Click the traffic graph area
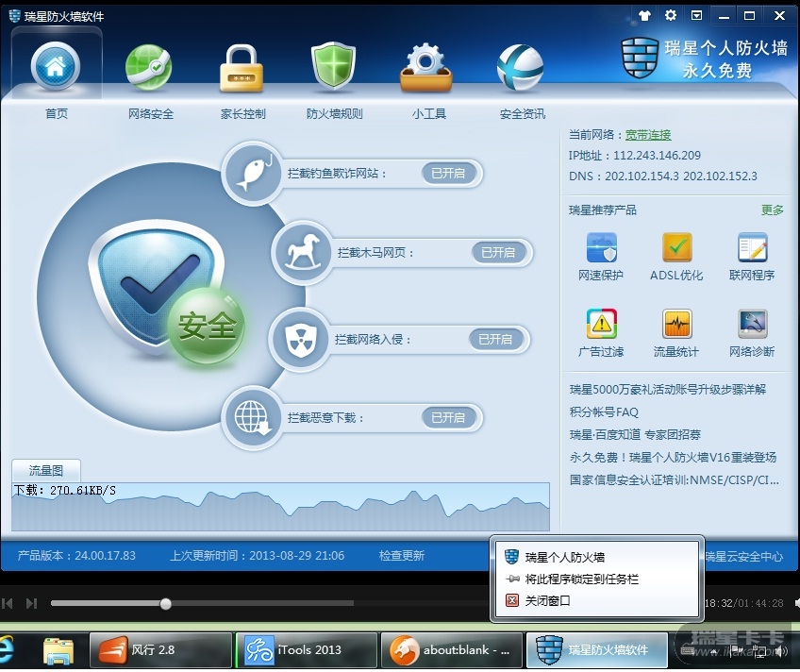 coord(280,507)
